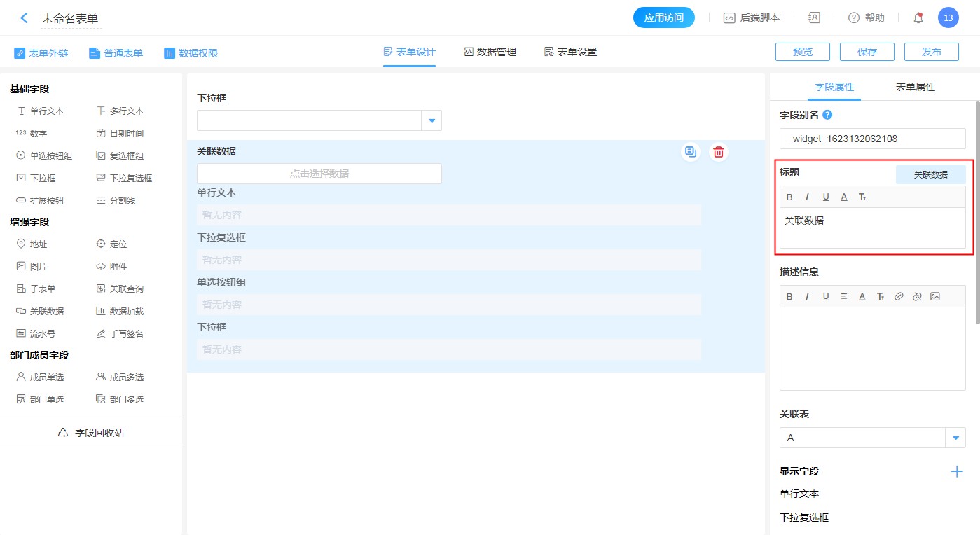Screen dimensions: 980x535
Task: Open font size options in 标题 toolbar
Action: (862, 197)
